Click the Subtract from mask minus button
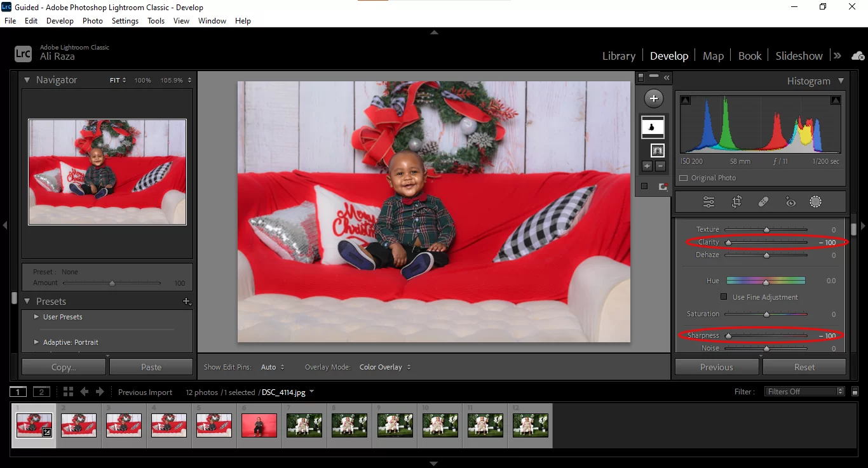 click(660, 166)
